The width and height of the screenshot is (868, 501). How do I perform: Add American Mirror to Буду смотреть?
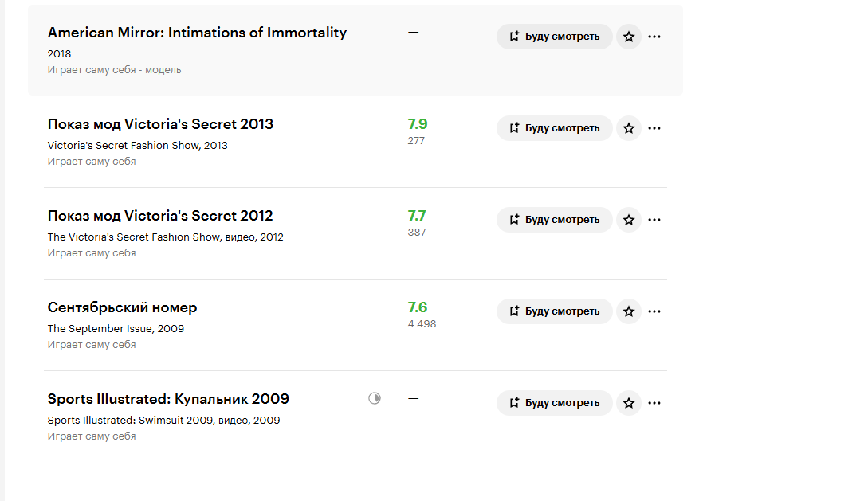(555, 37)
